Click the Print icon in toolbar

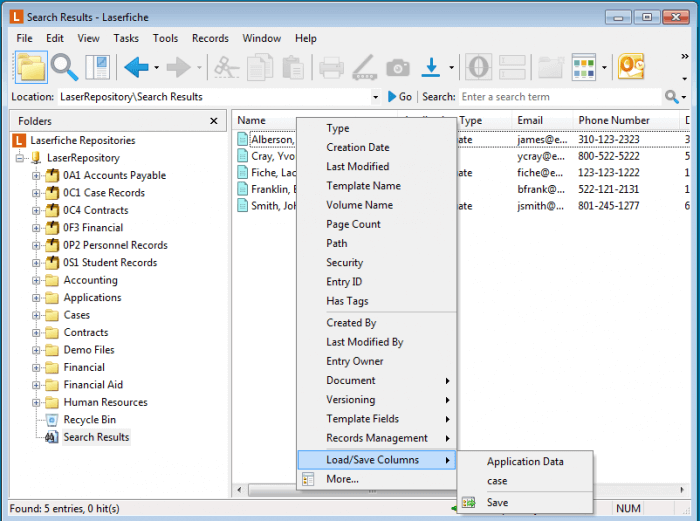331,67
